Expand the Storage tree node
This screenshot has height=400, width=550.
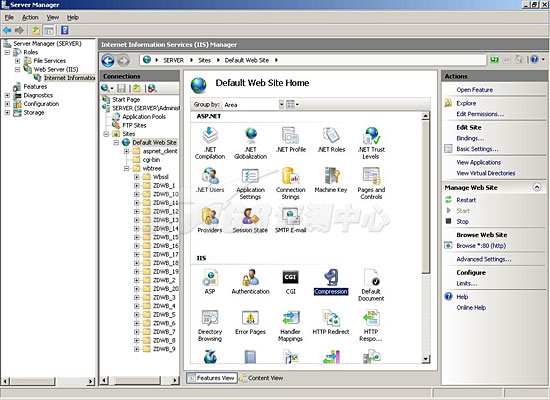pyautogui.click(x=7, y=113)
